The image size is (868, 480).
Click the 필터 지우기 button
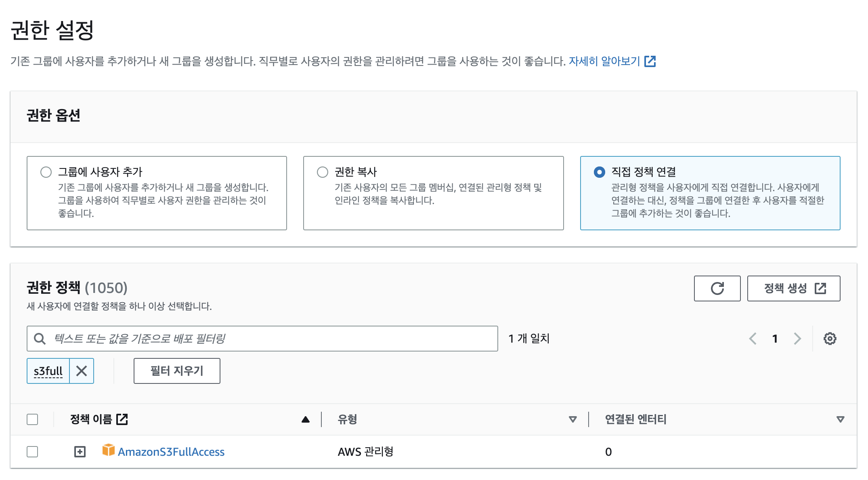point(177,371)
